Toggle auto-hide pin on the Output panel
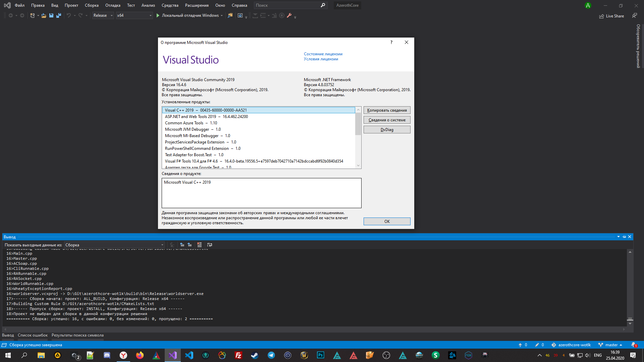This screenshot has width=644, height=362. pyautogui.click(x=624, y=237)
